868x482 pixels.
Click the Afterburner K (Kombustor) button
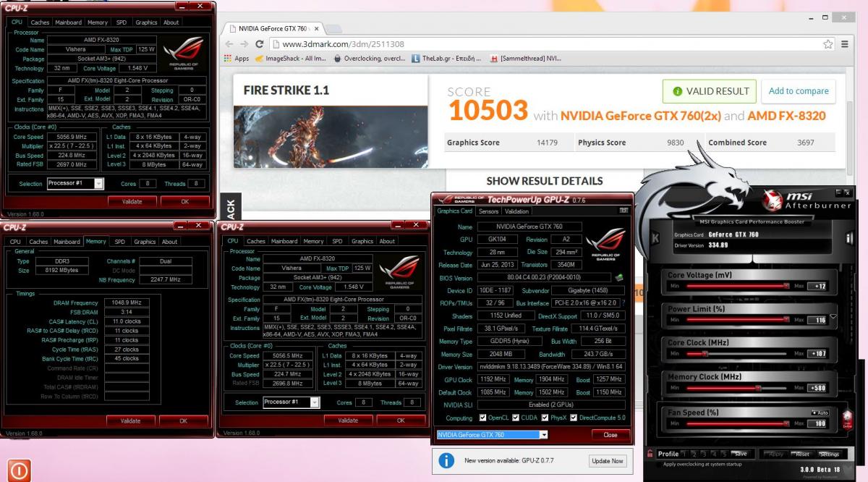[655, 237]
